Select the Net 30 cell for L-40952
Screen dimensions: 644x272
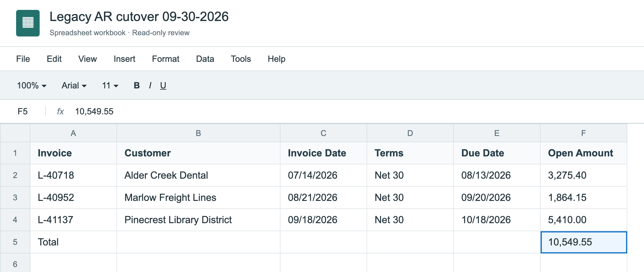pos(410,198)
